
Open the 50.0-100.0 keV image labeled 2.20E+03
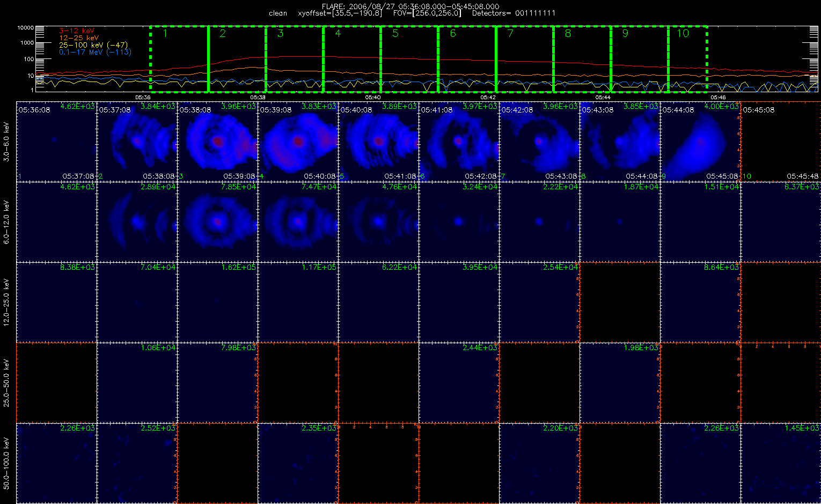pos(539,463)
